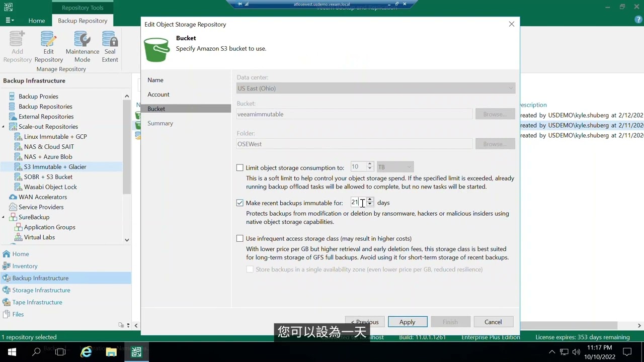Click tree scrollbar down arrow
The height and width of the screenshot is (362, 644).
[x=127, y=240]
